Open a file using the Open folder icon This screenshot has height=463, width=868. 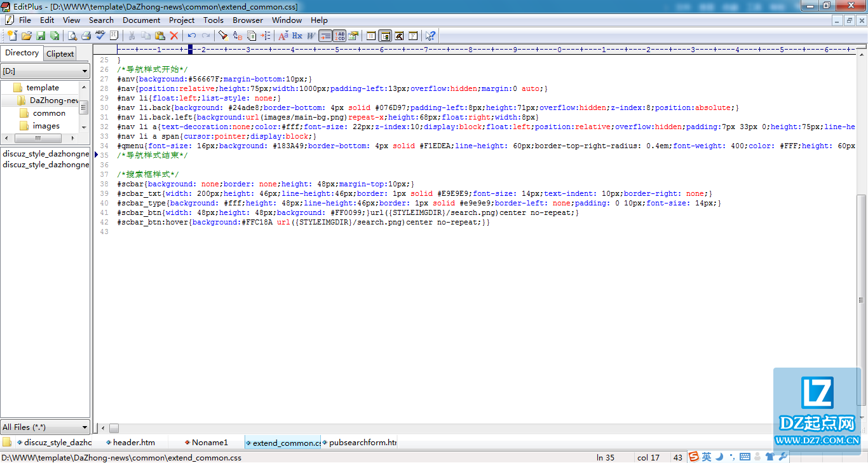(27, 36)
